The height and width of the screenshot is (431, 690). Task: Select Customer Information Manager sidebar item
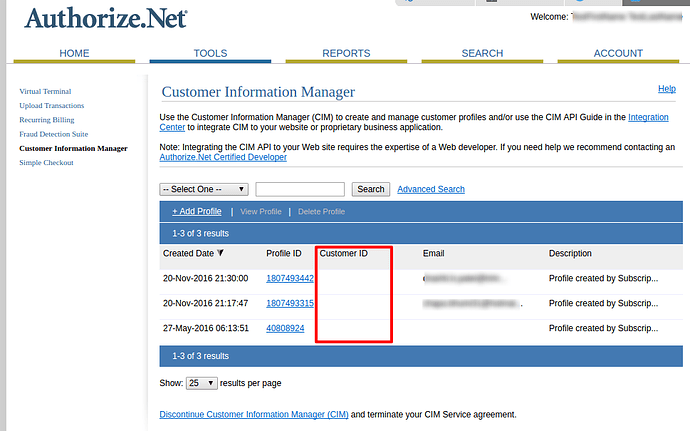(x=73, y=148)
